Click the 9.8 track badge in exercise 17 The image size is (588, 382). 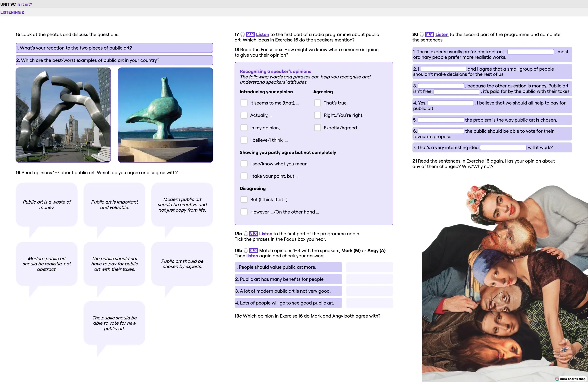(250, 35)
